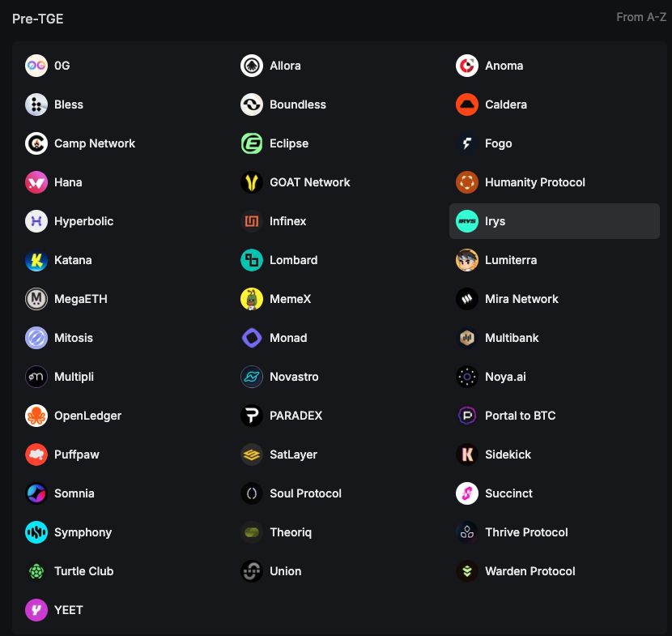Open the Mira Network black icon
The height and width of the screenshot is (636, 672).
(467, 299)
